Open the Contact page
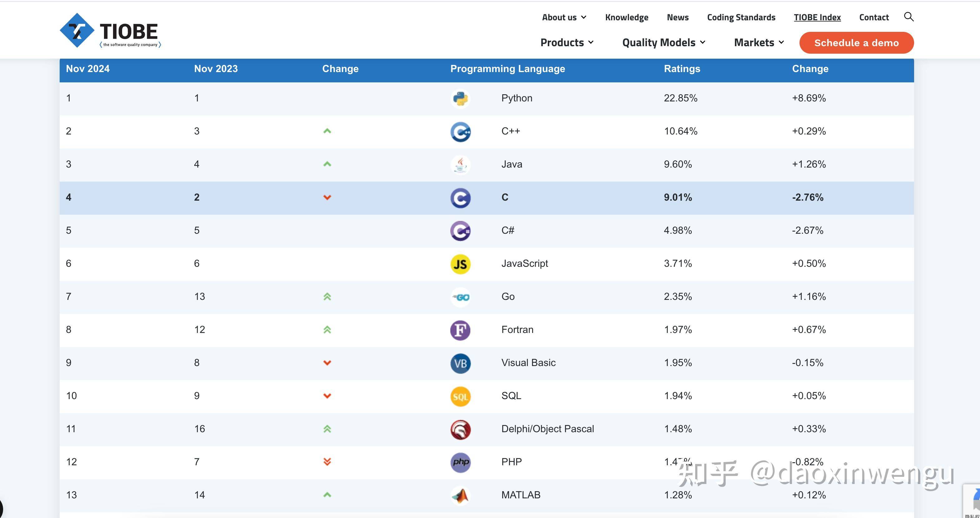Screen dimensions: 980x518 pos(874,17)
